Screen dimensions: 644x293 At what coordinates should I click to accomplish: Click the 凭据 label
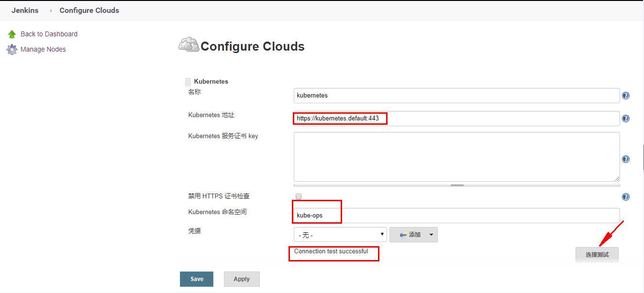[194, 231]
